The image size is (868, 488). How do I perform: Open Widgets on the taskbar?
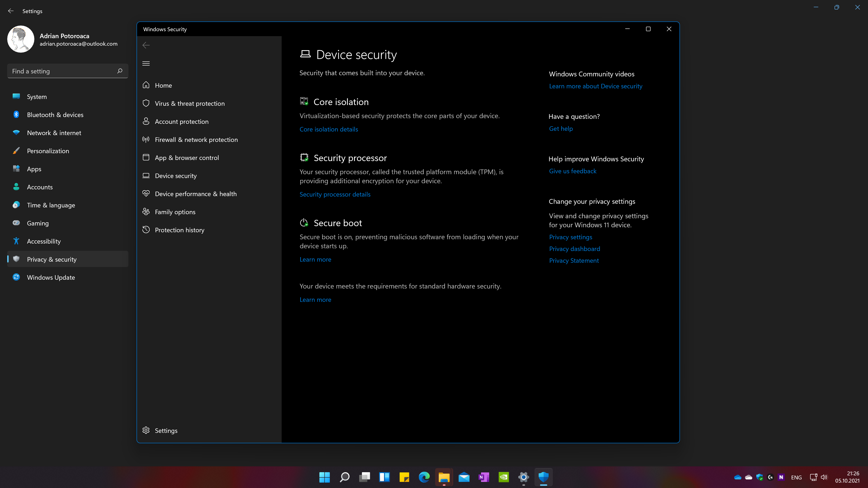(384, 477)
